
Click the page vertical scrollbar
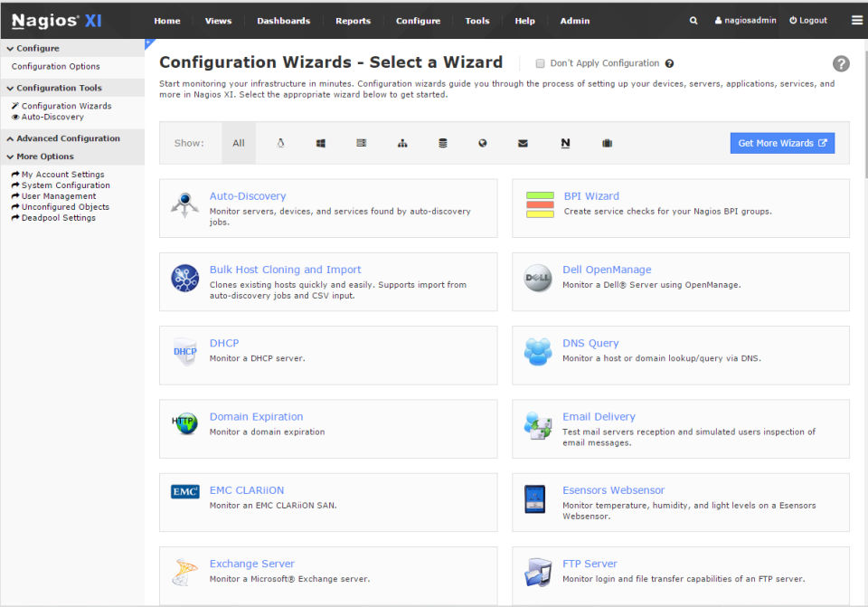(863, 271)
